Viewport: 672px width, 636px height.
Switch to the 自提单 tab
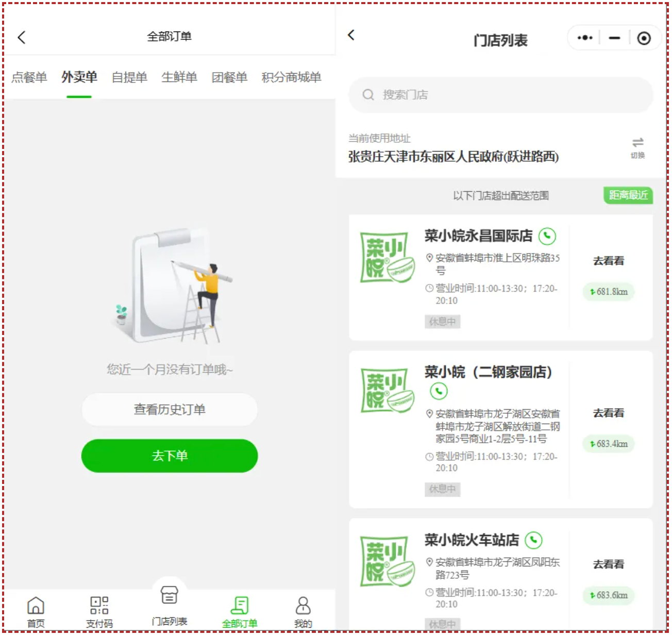(x=129, y=77)
